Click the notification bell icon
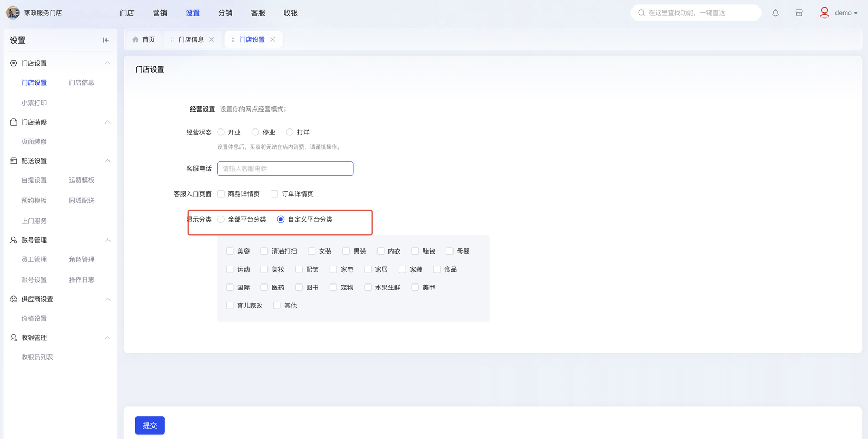This screenshot has width=868, height=439. (x=775, y=13)
